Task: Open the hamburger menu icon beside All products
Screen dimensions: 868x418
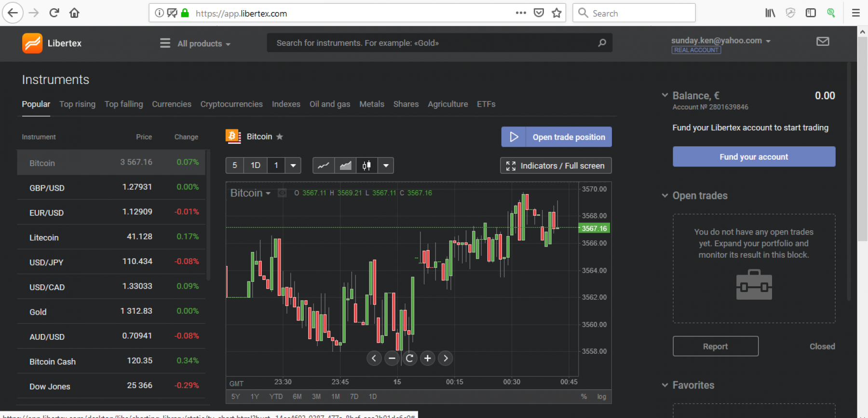Action: pos(165,43)
